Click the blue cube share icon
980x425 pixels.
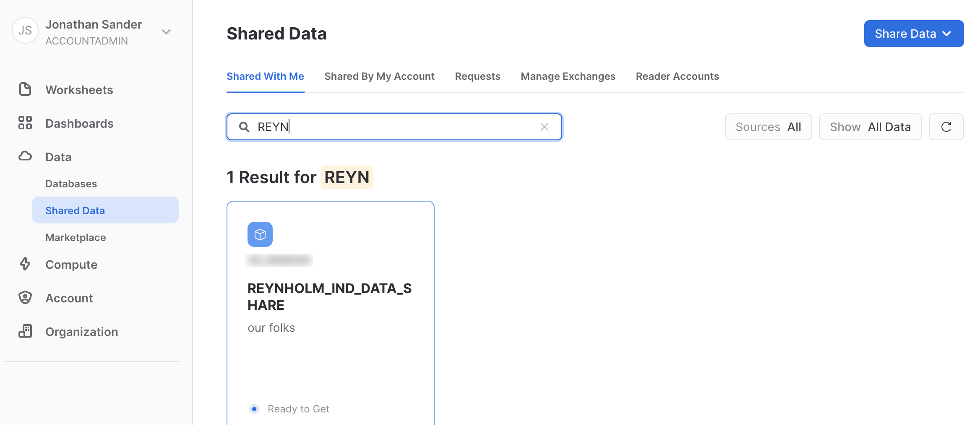[260, 234]
